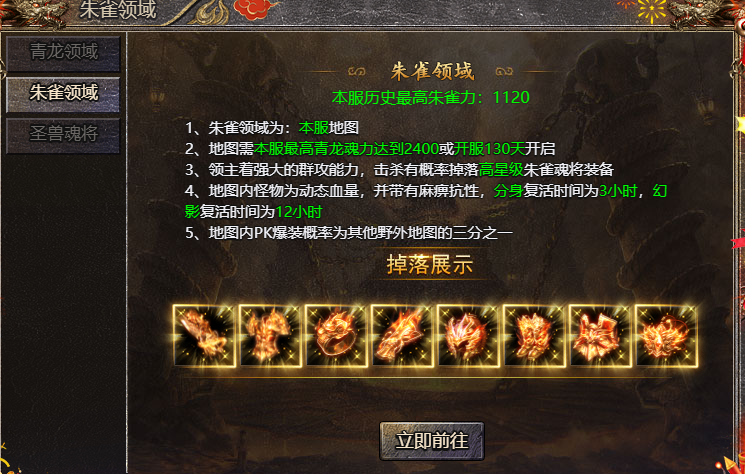Image resolution: width=745 pixels, height=474 pixels.
Task: Click the red cloud ornament in title bar
Action: click(x=255, y=9)
